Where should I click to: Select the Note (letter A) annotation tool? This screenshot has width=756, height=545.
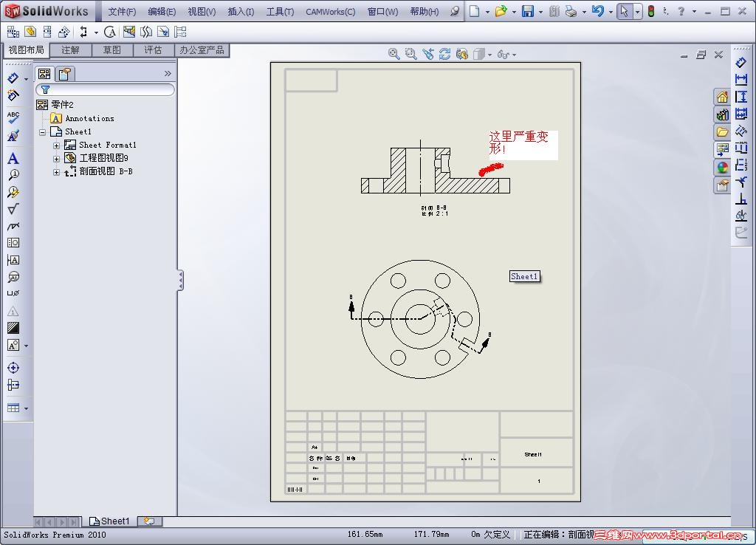(x=13, y=158)
